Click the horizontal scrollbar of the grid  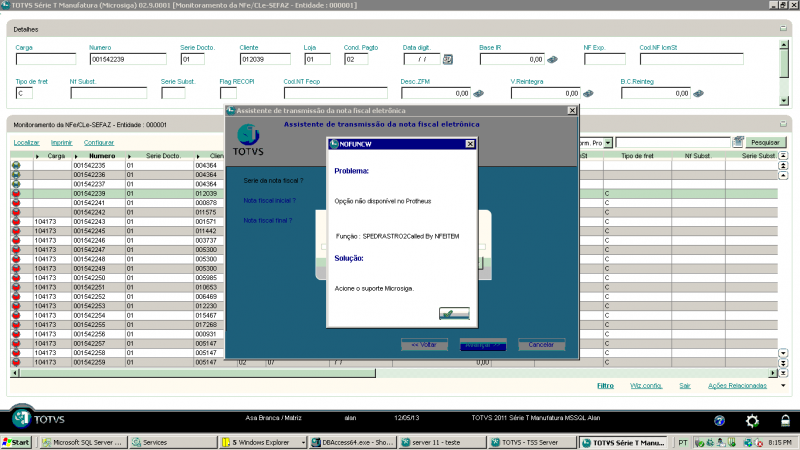click(196, 373)
